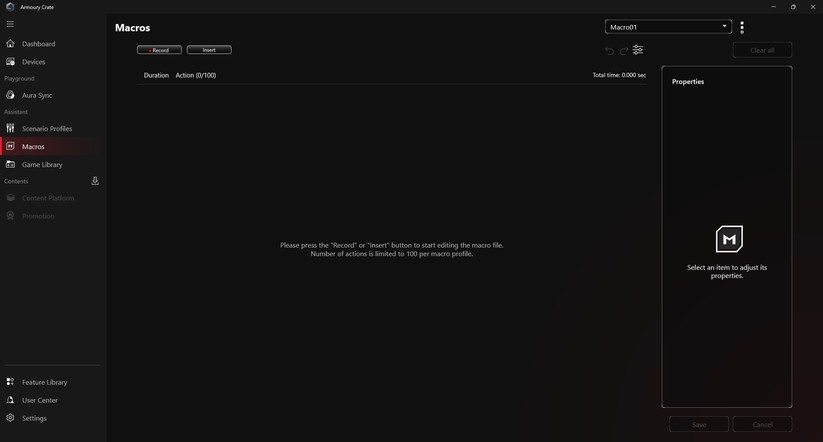Screen dimensions: 823x442
Task: Click the Duration column header
Action: 156,76
